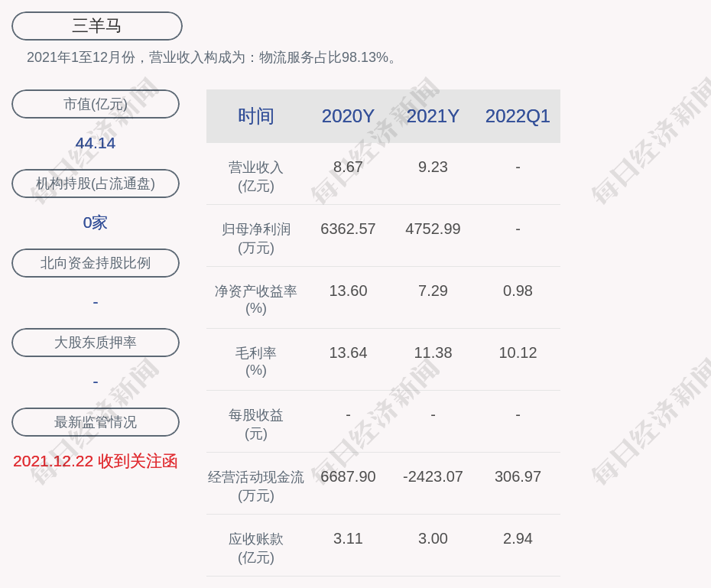The width and height of the screenshot is (711, 588).
Task: Select the cash flow value 6687.90
Action: point(348,476)
